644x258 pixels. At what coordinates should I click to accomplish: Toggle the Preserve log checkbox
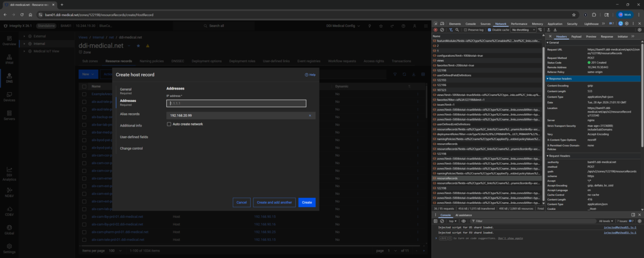click(x=465, y=30)
